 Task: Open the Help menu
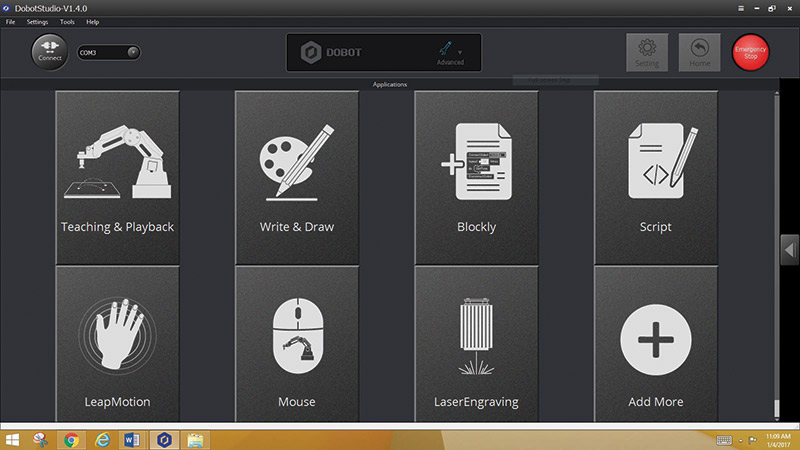(92, 22)
